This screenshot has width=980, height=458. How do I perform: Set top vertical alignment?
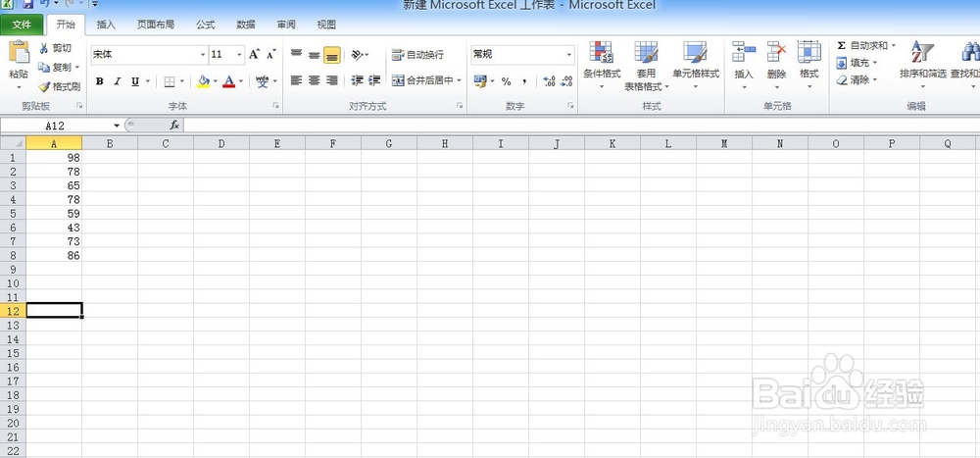(296, 55)
